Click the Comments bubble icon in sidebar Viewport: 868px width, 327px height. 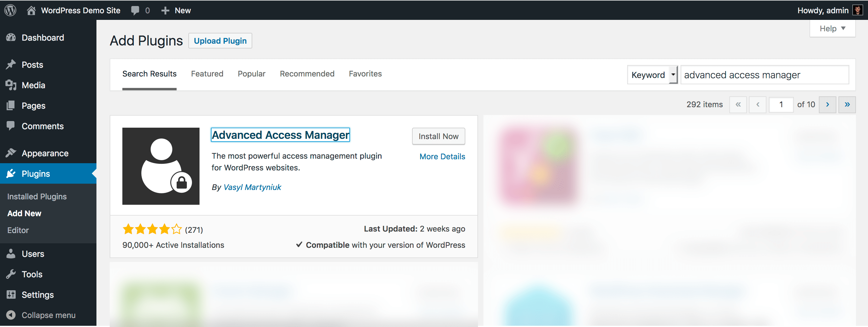pyautogui.click(x=11, y=126)
